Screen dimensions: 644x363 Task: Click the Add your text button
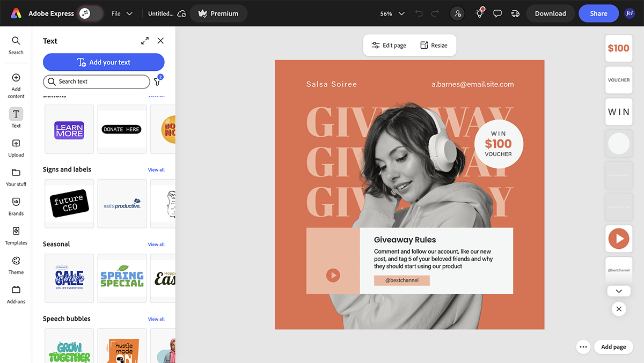click(x=104, y=62)
